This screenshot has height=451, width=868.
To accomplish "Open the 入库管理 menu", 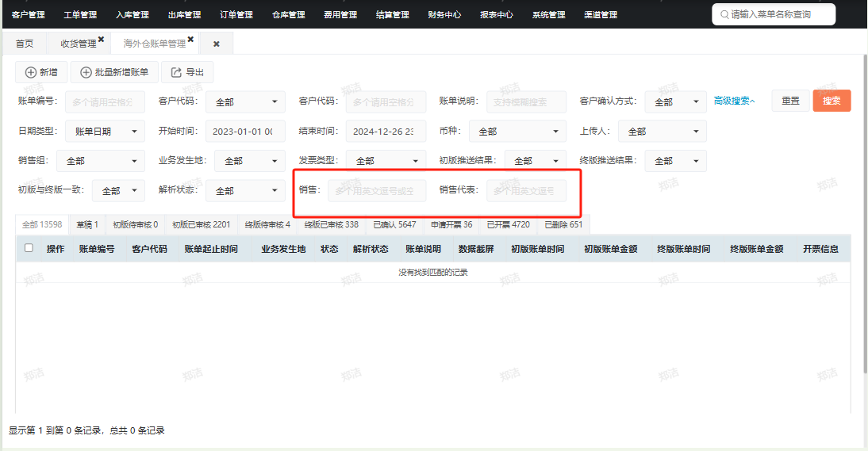I will (133, 14).
